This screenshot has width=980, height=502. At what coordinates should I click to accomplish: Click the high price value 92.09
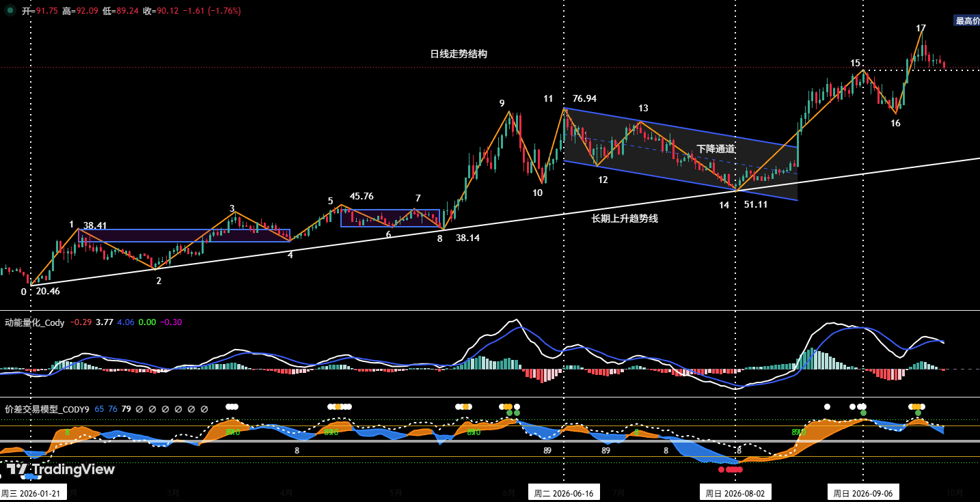(x=87, y=11)
